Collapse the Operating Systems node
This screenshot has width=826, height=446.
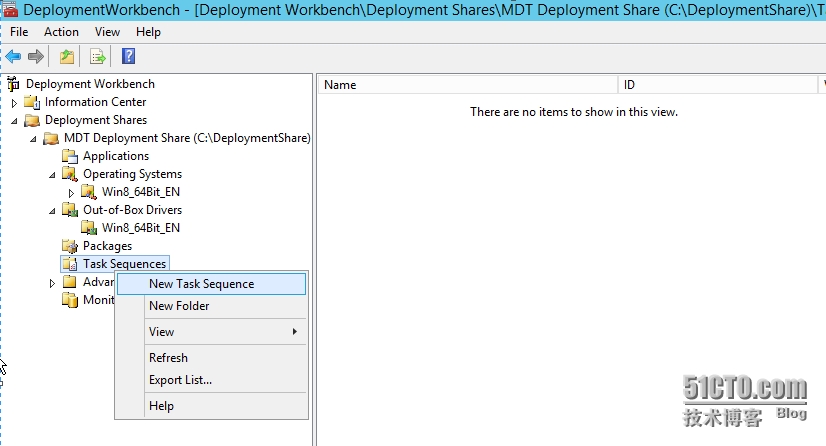pyautogui.click(x=52, y=175)
